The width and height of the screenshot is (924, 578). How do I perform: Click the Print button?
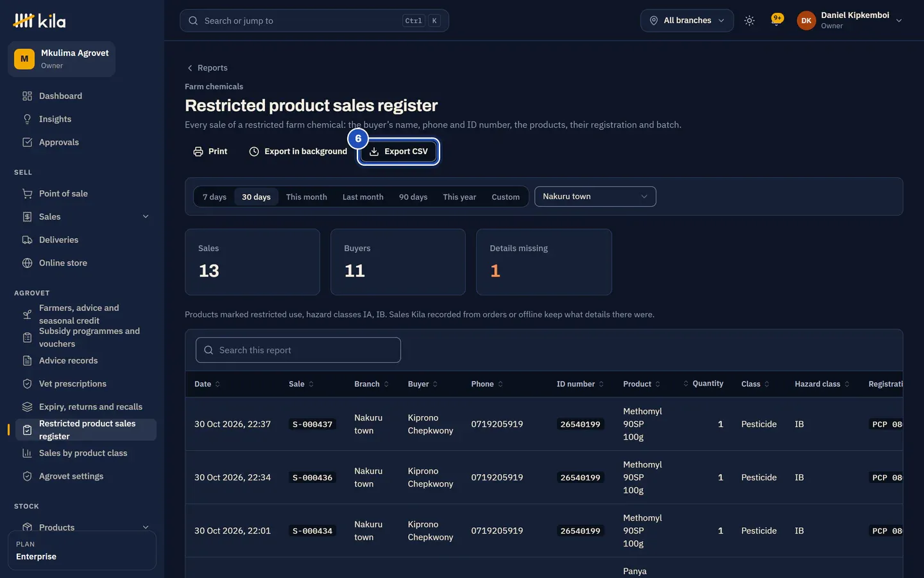(210, 152)
